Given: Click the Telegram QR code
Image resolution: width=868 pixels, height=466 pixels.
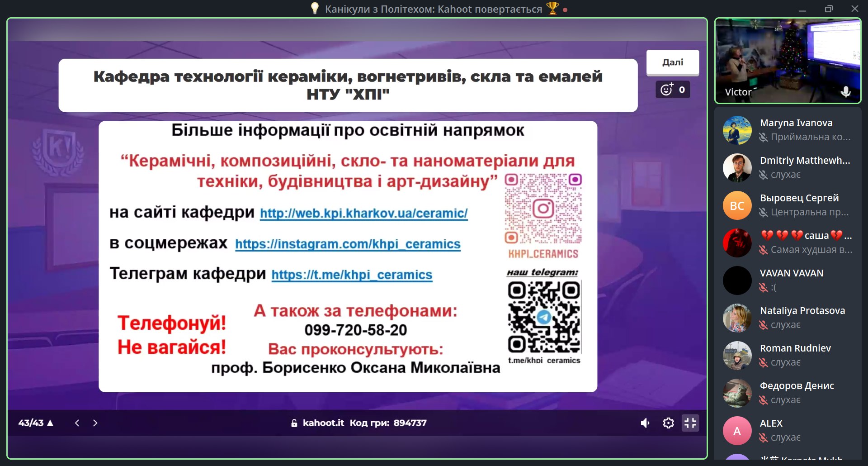Looking at the screenshot, I should (x=544, y=317).
